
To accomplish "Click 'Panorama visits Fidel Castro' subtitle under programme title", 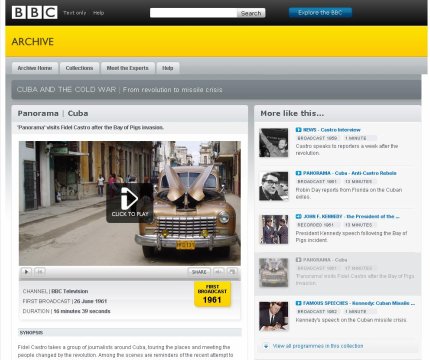I will coord(90,127).
